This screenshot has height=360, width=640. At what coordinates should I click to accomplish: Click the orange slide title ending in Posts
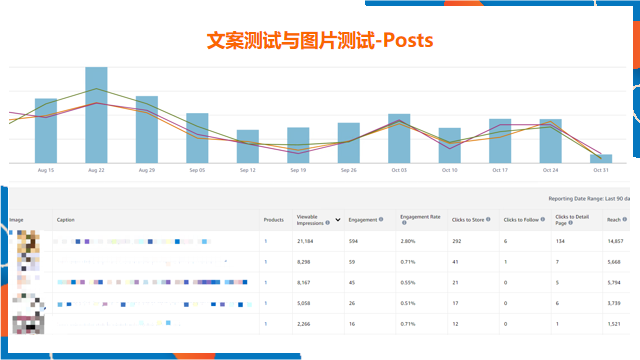tap(320, 40)
